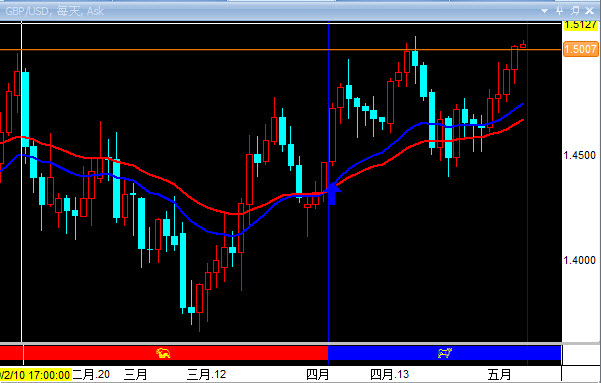The image size is (601, 383).
Task: Click the pin auto-hide icon in title bar
Action: [559, 11]
